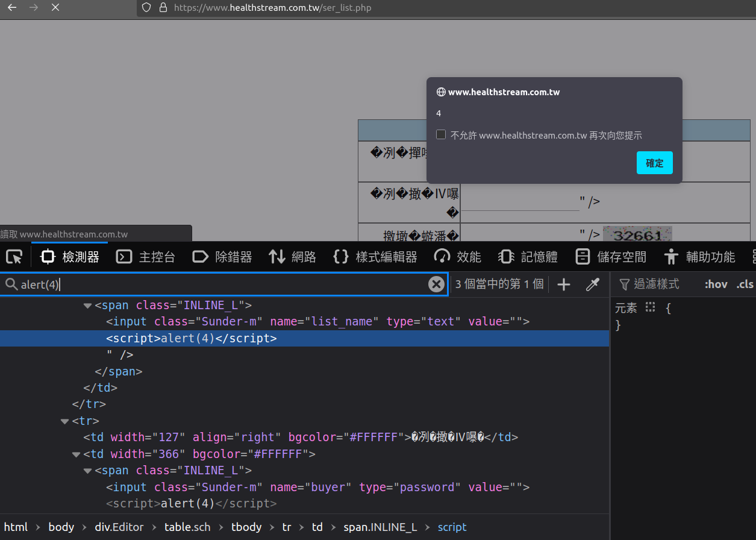This screenshot has height=540, width=756.
Task: Click the HTML search field containing alert(4)
Action: [223, 284]
